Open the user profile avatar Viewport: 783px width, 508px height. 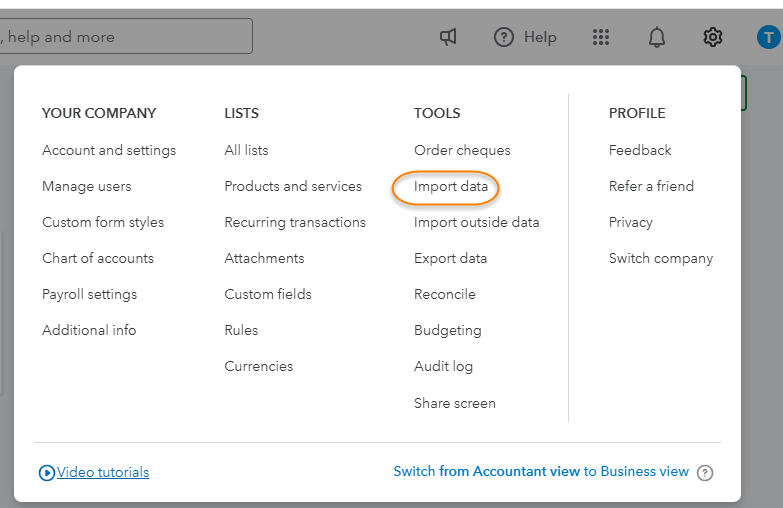click(768, 37)
